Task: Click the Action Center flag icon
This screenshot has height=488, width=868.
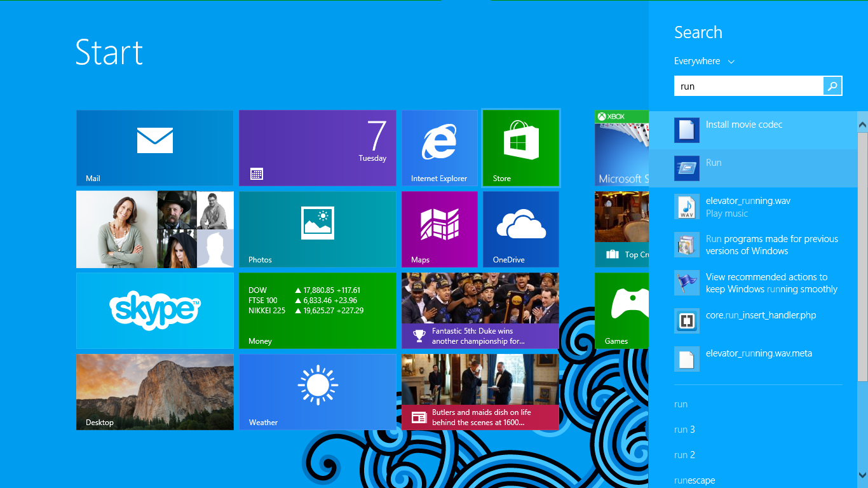Action: pyautogui.click(x=687, y=283)
